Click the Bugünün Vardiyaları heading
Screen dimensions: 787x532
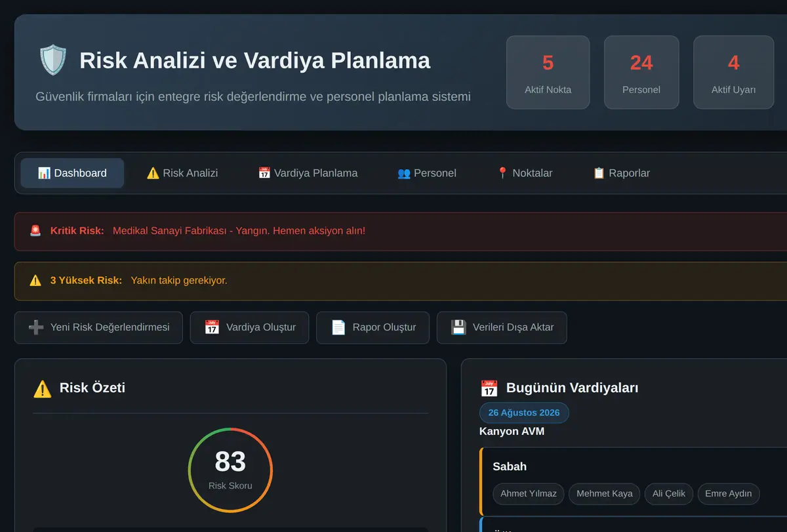573,388
